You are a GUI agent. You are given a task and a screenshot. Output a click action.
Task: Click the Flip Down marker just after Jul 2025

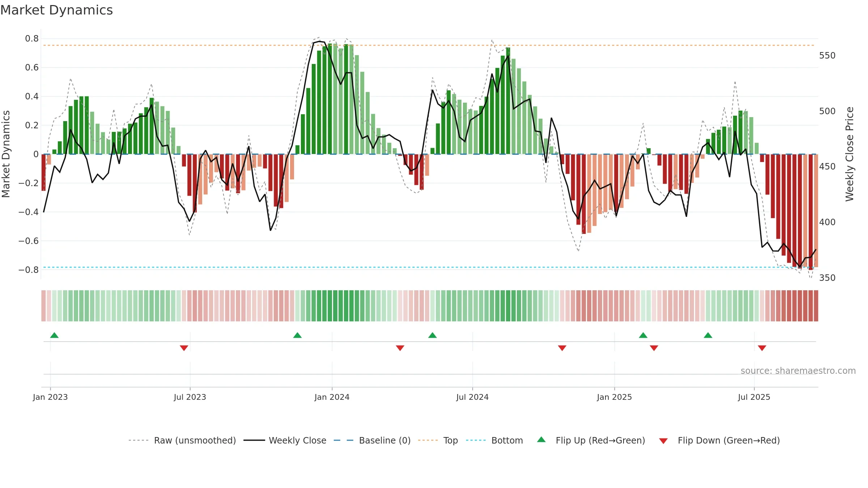[762, 348]
